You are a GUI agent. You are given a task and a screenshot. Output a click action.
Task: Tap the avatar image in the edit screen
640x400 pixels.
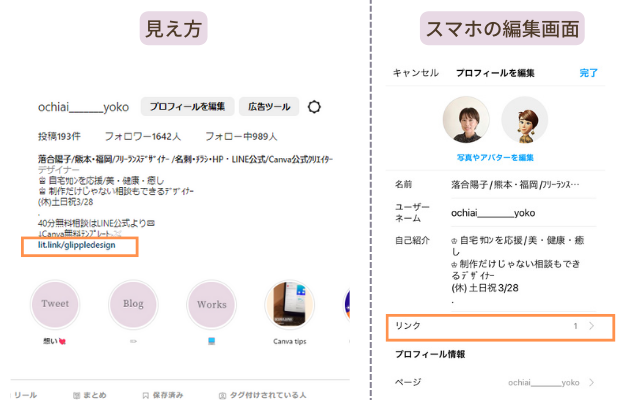click(524, 120)
